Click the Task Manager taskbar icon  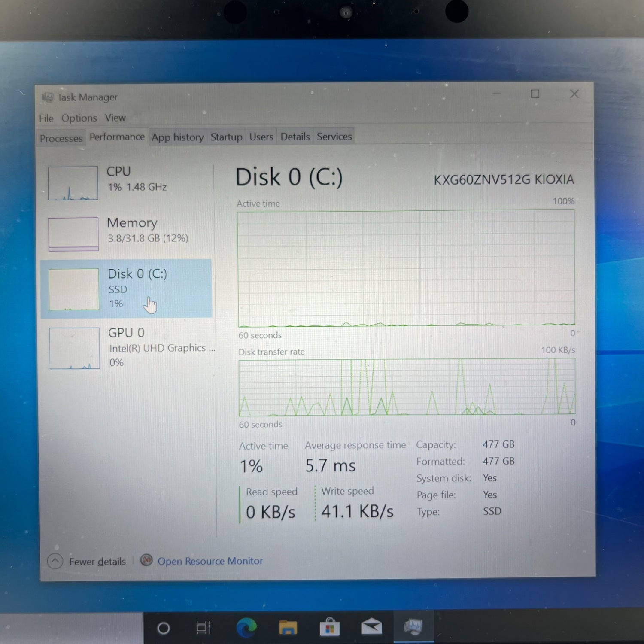413,627
